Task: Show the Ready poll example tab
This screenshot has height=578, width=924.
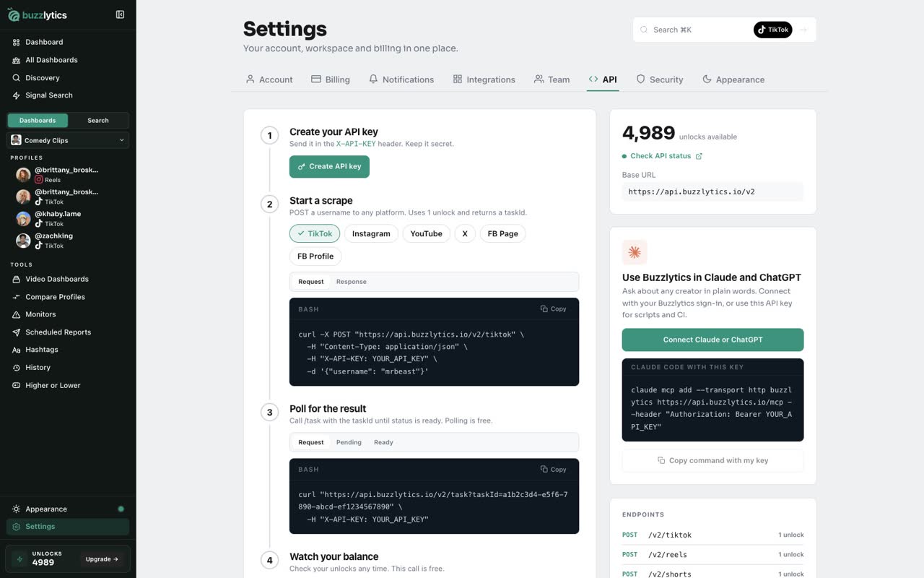Action: click(383, 442)
